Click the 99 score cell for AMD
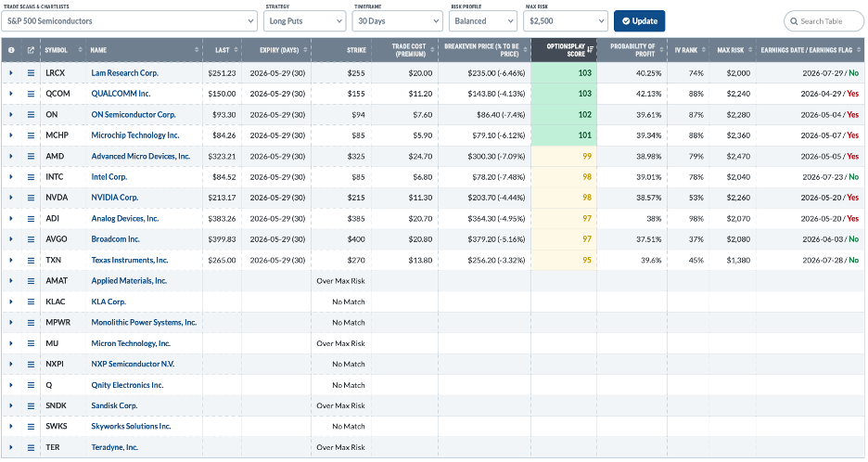The image size is (868, 462). coord(564,156)
